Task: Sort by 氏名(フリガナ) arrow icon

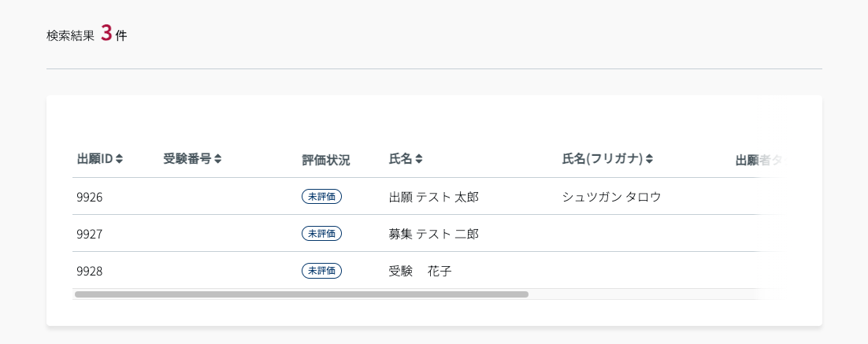Action: click(x=649, y=159)
